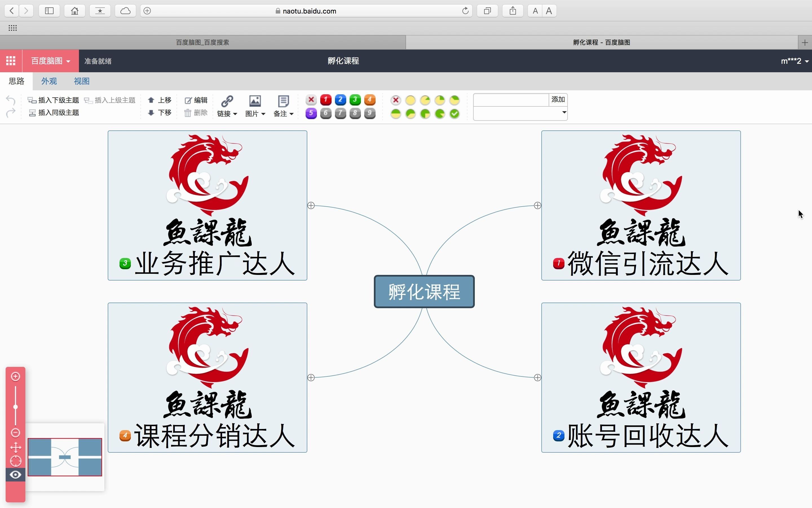Set priority 6 gray badge
This screenshot has width=812, height=508.
326,113
